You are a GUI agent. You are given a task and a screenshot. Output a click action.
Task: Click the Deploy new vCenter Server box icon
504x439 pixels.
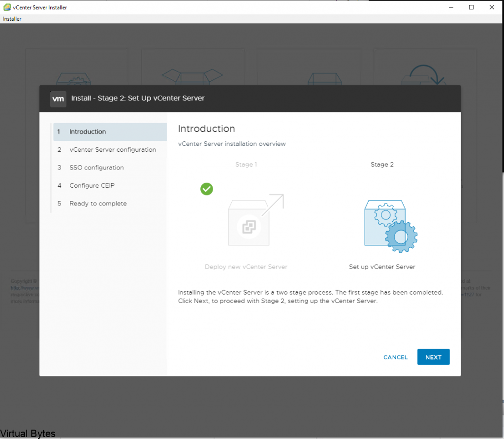pyautogui.click(x=256, y=220)
